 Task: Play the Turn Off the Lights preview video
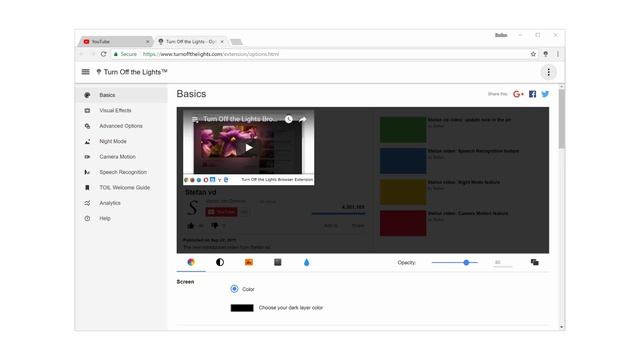249,148
